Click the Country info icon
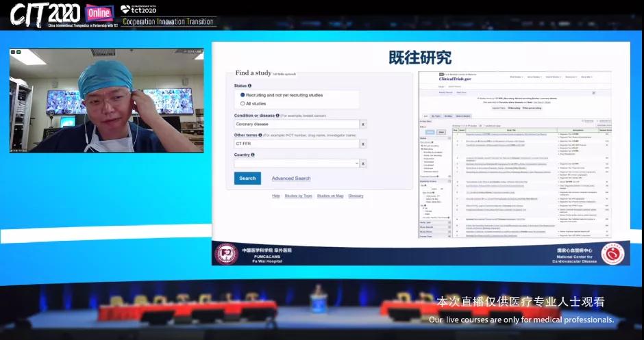This screenshot has height=340, width=644. [253, 155]
